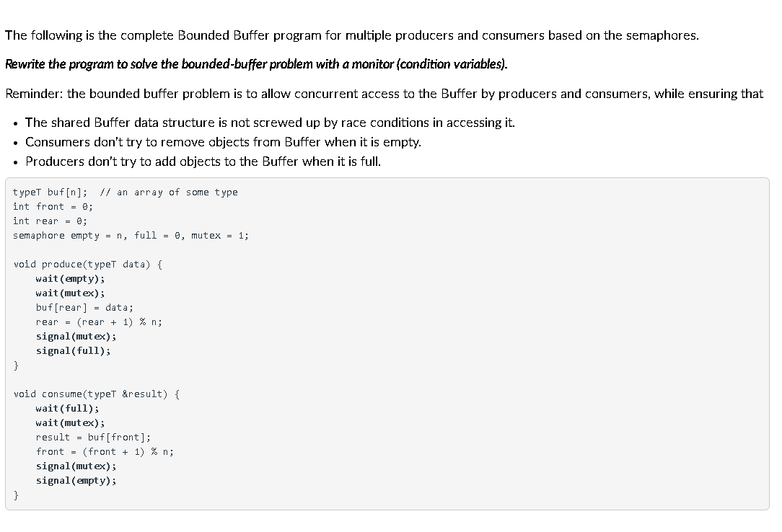Click the 'void produce(typeT data)' function header

(x=88, y=265)
